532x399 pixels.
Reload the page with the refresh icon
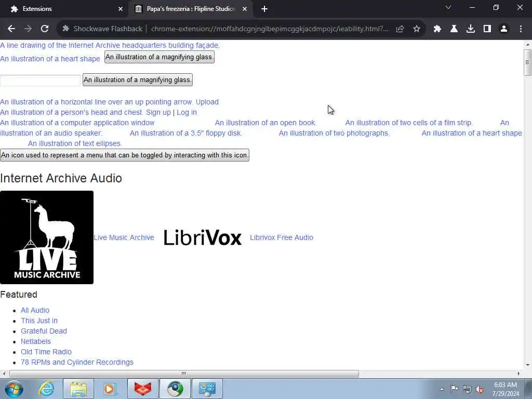pyautogui.click(x=45, y=29)
